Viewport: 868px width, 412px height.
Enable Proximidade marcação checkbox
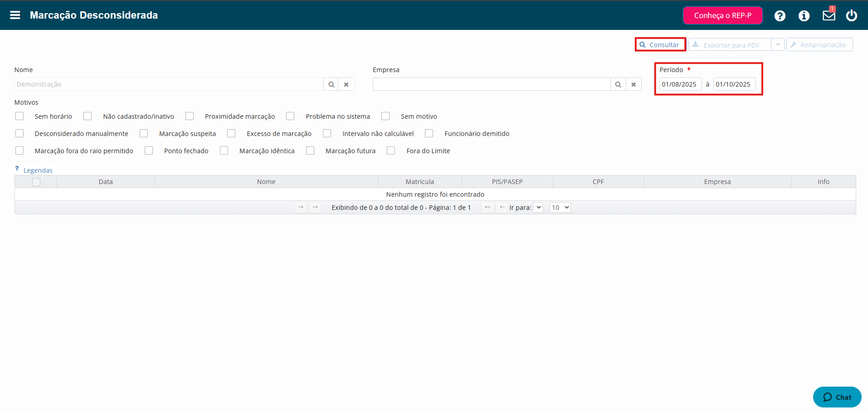(190, 116)
